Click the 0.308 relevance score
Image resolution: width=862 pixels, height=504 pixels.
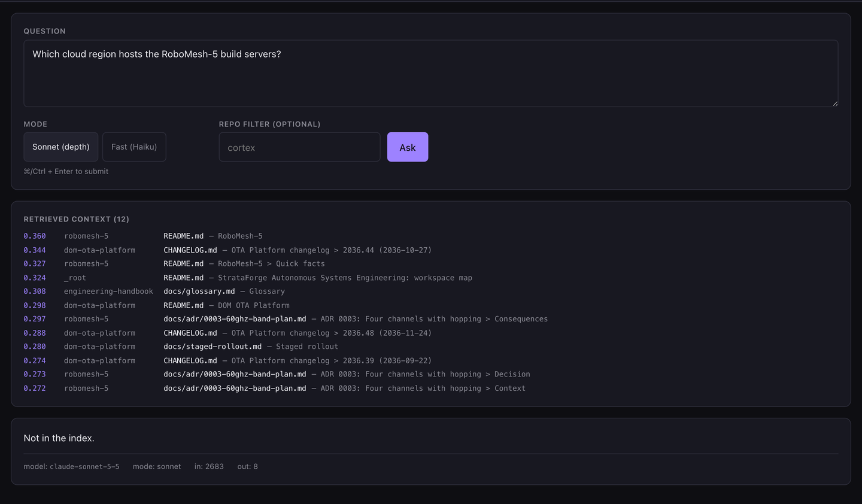click(35, 292)
